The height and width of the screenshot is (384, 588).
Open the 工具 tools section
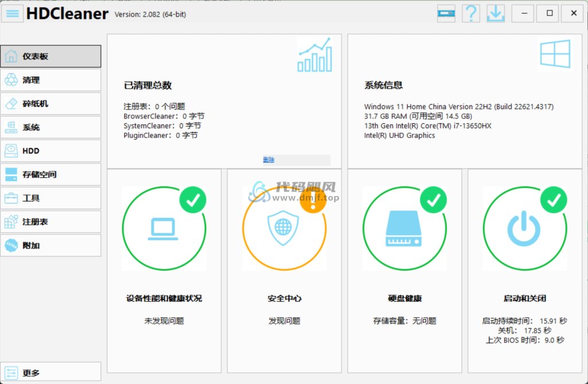coord(51,198)
